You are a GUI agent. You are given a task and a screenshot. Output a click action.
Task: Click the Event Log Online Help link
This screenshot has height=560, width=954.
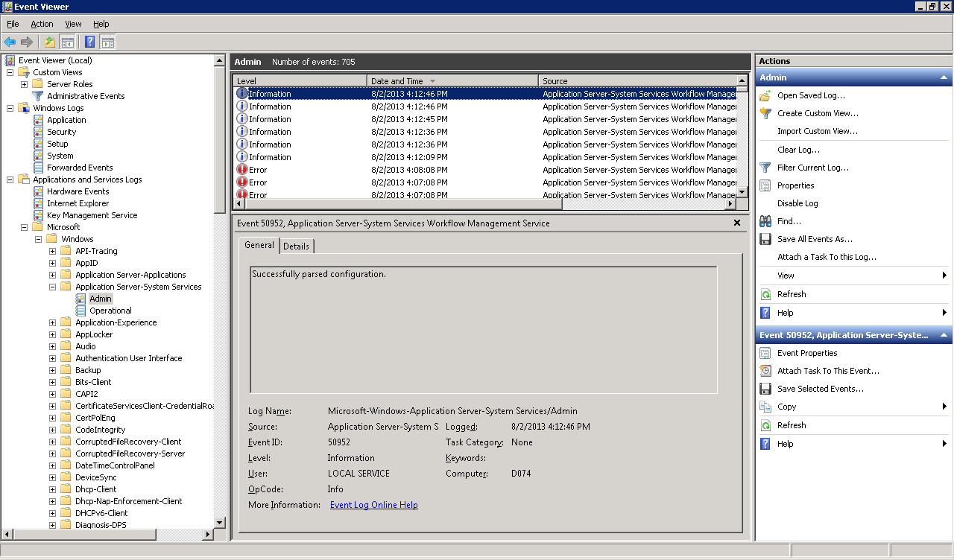point(373,504)
